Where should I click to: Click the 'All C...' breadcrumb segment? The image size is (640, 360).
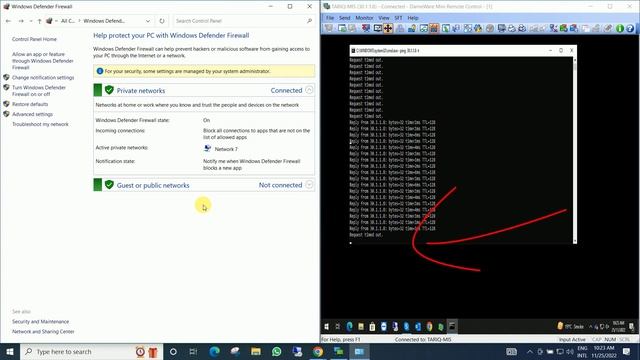tap(68, 21)
